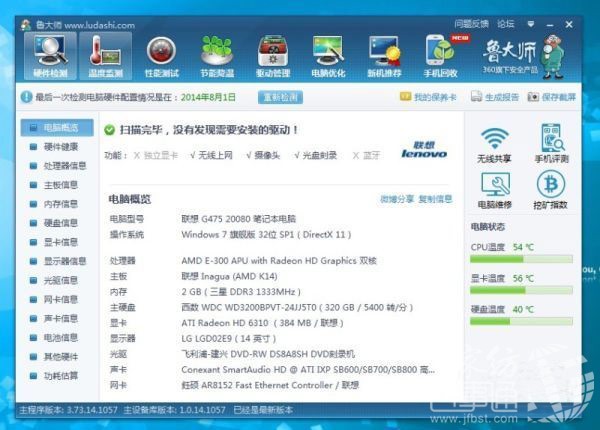600x430 pixels.
Task: Click the Lenovo brand logo
Action: pos(424,150)
